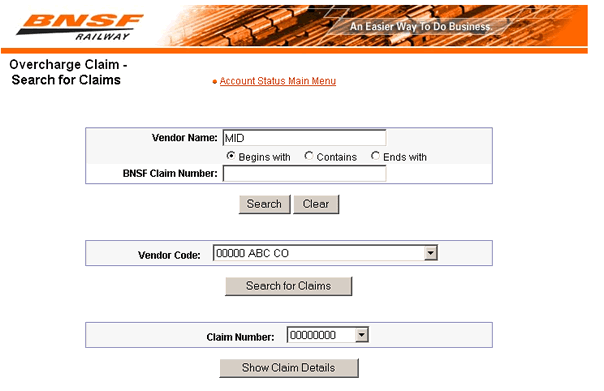Click the Search for Claims button
604x391 pixels.
coord(289,286)
